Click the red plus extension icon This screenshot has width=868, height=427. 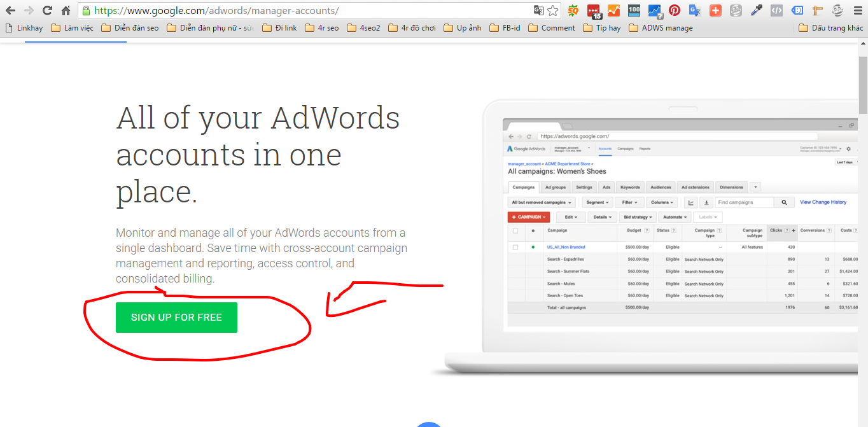click(x=715, y=10)
